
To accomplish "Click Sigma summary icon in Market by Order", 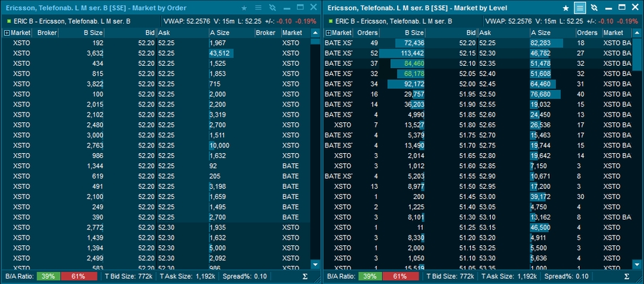I will [x=305, y=276].
